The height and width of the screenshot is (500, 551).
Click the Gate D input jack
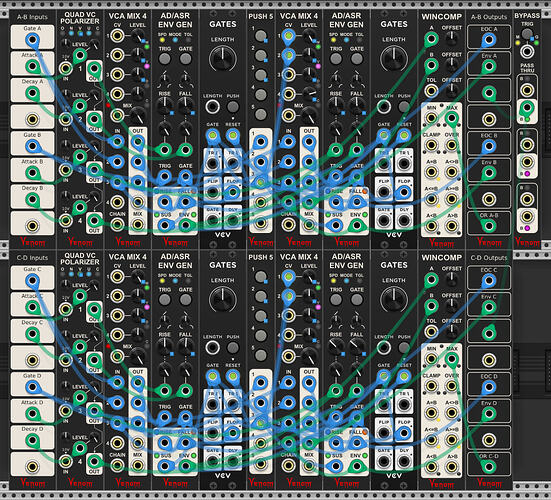[x=32, y=387]
